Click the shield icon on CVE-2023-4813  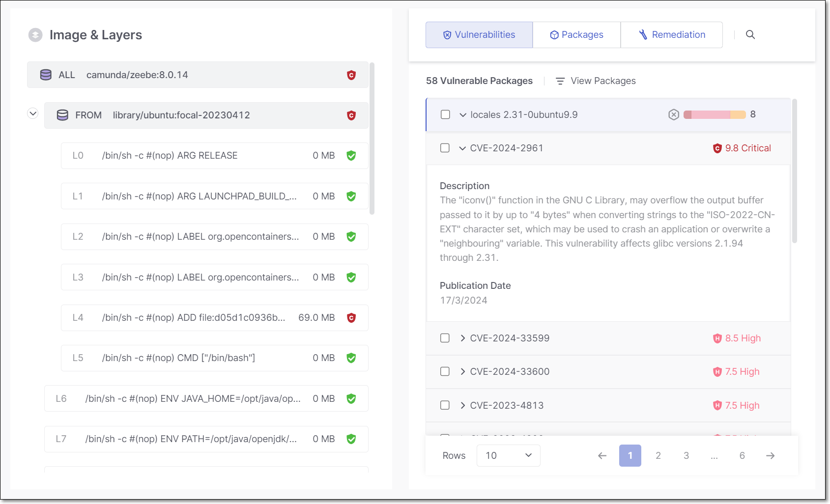tap(717, 406)
